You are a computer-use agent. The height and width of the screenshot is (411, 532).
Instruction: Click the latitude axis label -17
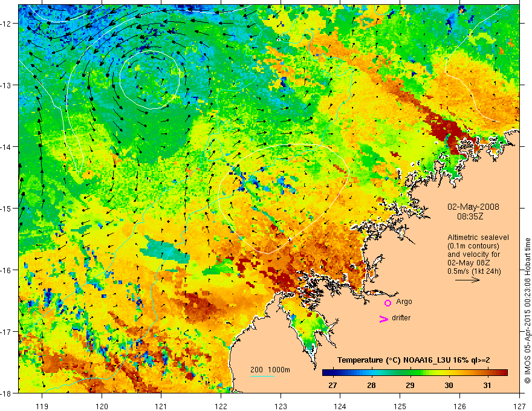(6, 332)
